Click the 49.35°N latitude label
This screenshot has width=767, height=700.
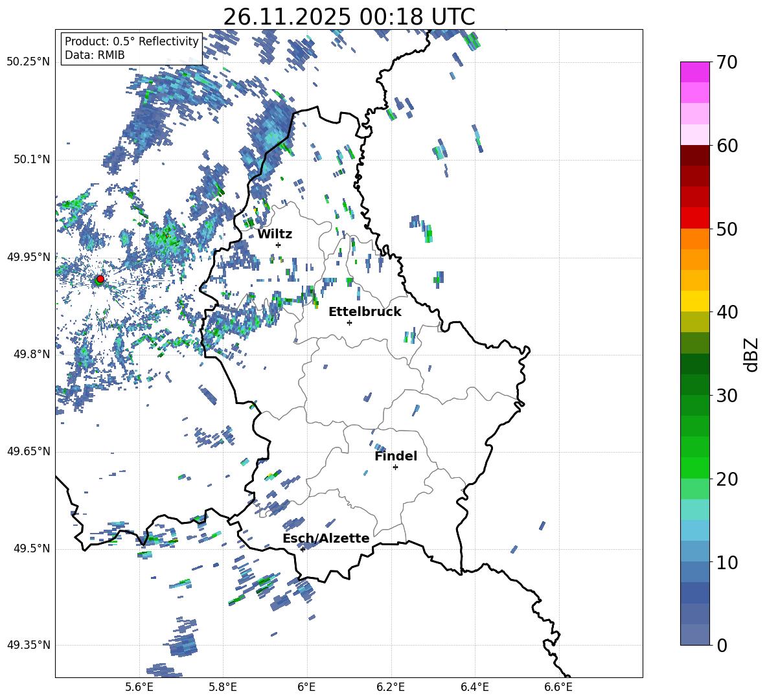(x=29, y=645)
